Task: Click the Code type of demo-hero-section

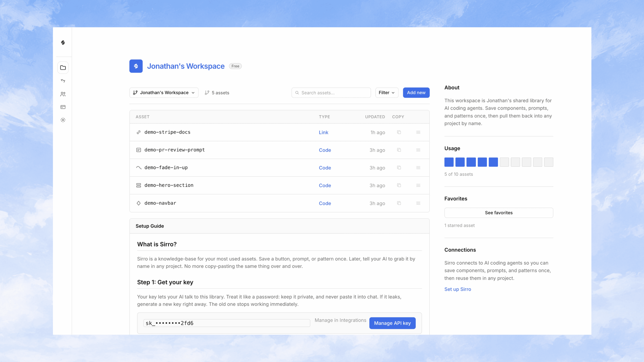Action: pyautogui.click(x=325, y=186)
